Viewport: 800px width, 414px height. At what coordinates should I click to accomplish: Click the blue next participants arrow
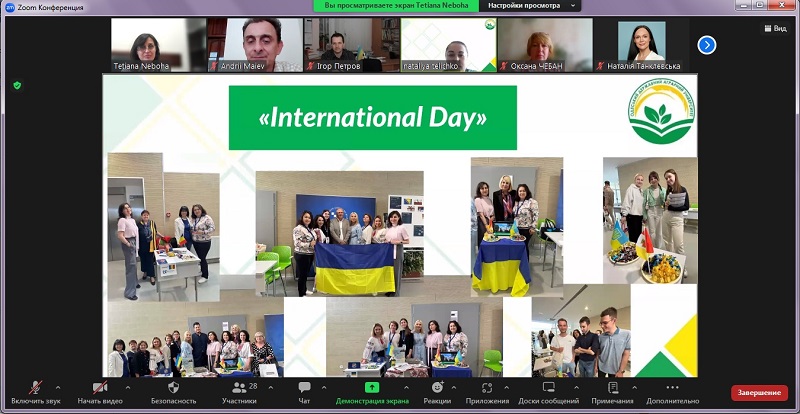pos(707,44)
